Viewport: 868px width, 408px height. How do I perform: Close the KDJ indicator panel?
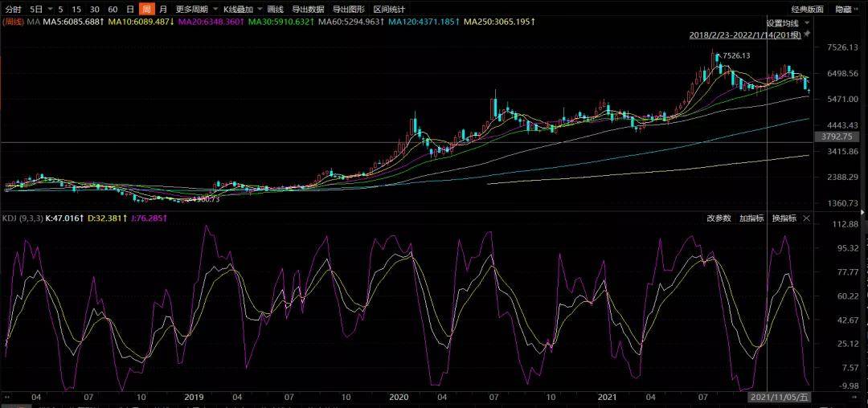807,218
